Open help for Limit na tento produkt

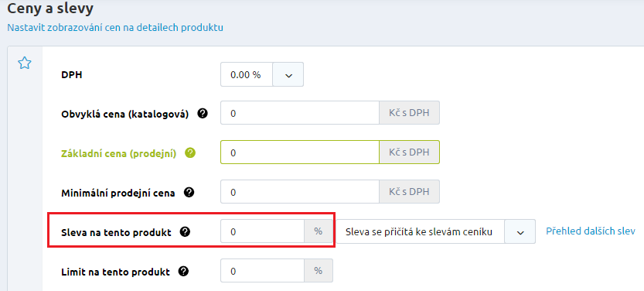[x=183, y=272]
